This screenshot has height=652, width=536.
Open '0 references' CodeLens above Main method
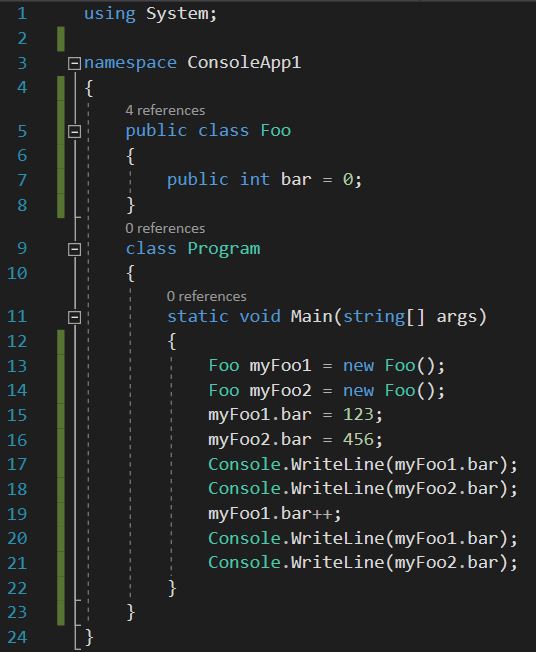click(207, 296)
